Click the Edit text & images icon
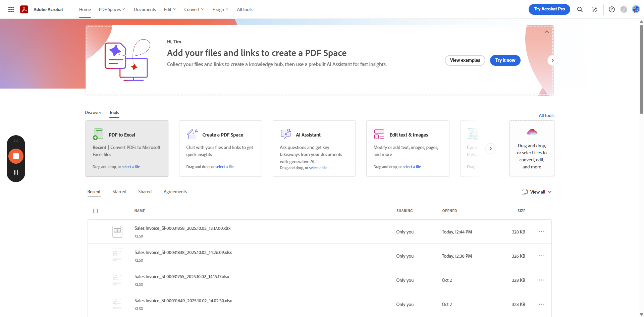 pos(379,134)
